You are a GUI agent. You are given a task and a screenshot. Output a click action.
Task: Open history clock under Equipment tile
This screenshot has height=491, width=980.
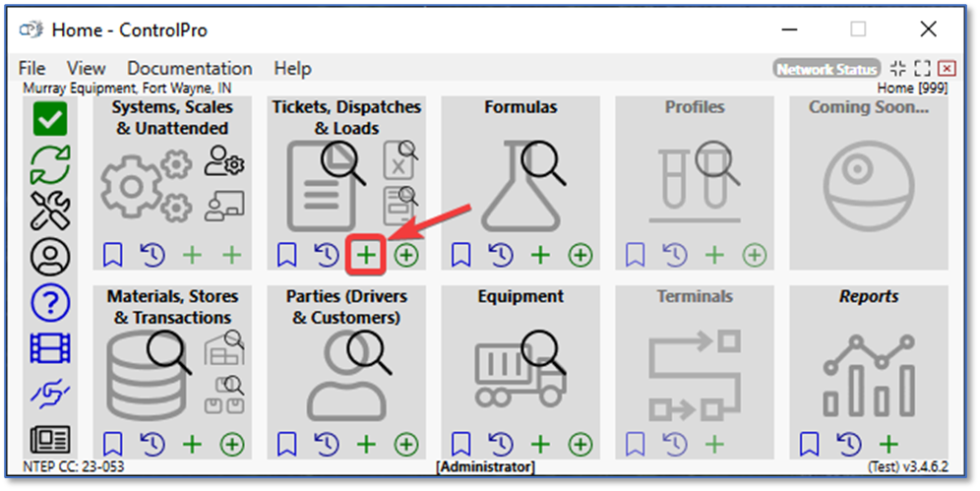[501, 445]
